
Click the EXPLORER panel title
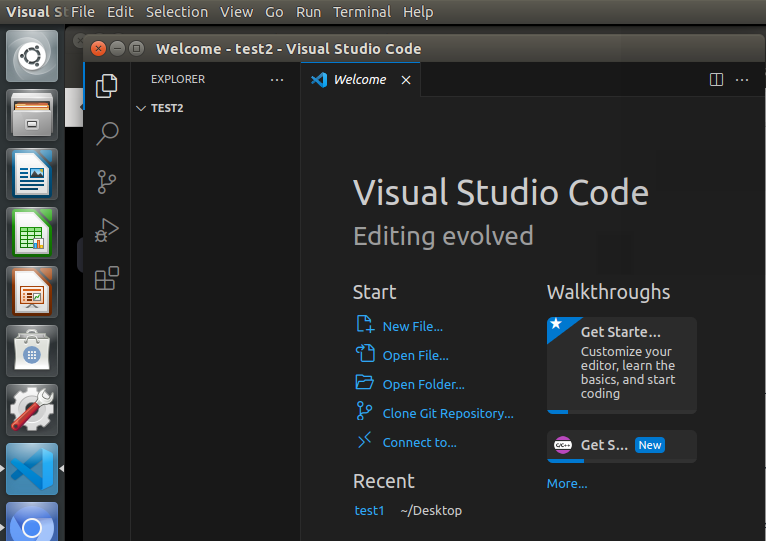pos(178,79)
